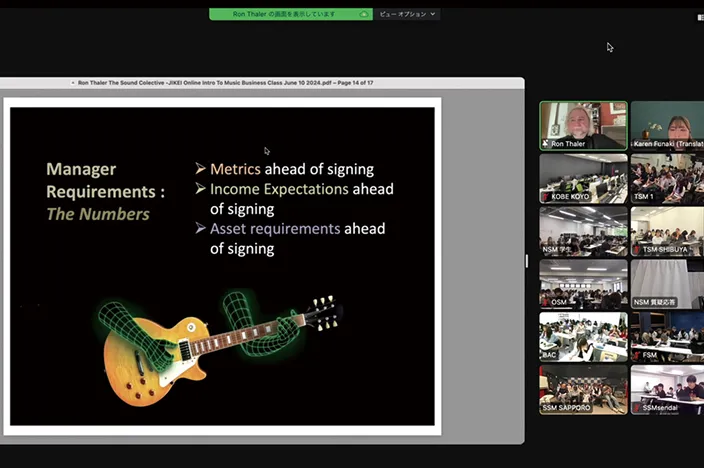
Task: Click the cloud icon in the green share banner
Action: pos(364,14)
